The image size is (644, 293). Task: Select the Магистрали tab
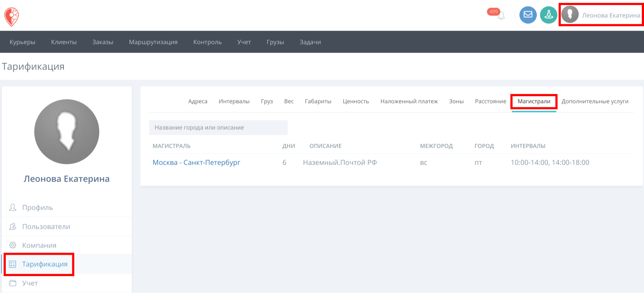coord(534,101)
